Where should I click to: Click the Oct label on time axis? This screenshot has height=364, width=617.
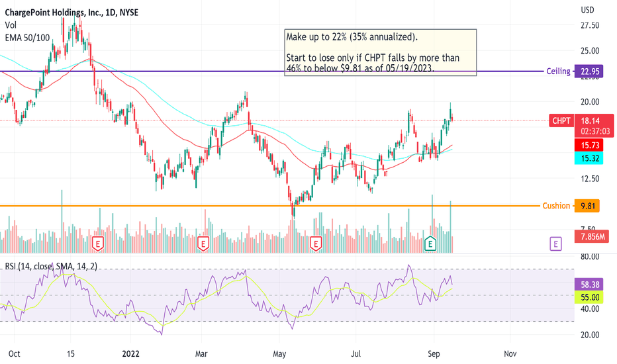coord(14,354)
